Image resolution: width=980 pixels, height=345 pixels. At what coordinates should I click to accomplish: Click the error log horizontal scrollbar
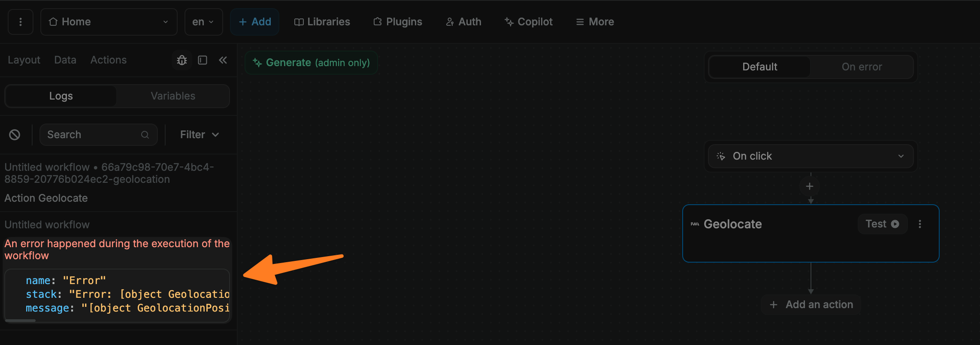(21, 320)
